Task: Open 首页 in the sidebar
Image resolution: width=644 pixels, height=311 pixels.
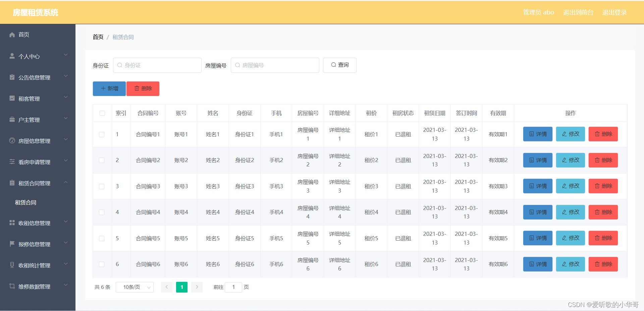Action: pos(38,35)
